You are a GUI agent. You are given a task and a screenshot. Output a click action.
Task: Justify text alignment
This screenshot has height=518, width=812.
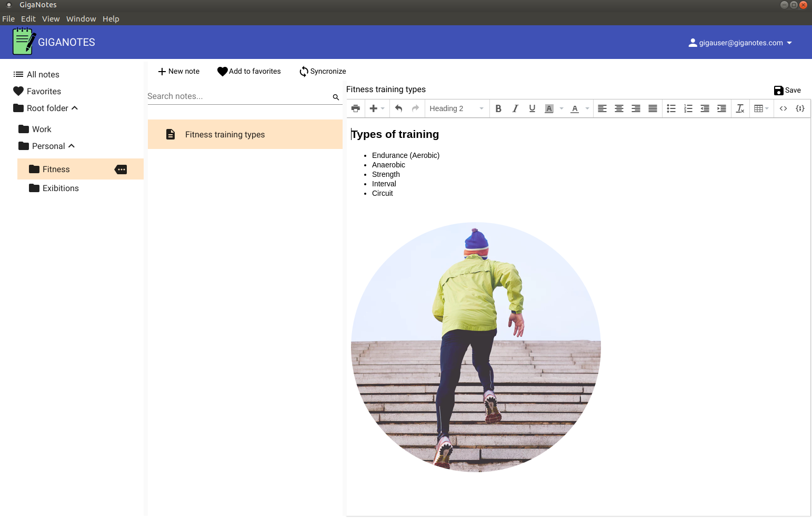coord(653,108)
